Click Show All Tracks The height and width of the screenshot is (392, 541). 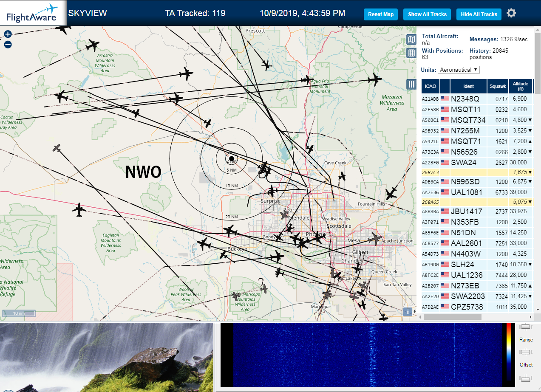(x=427, y=14)
